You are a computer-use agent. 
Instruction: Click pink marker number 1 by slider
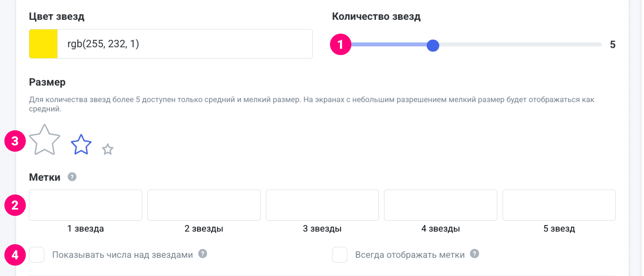341,44
